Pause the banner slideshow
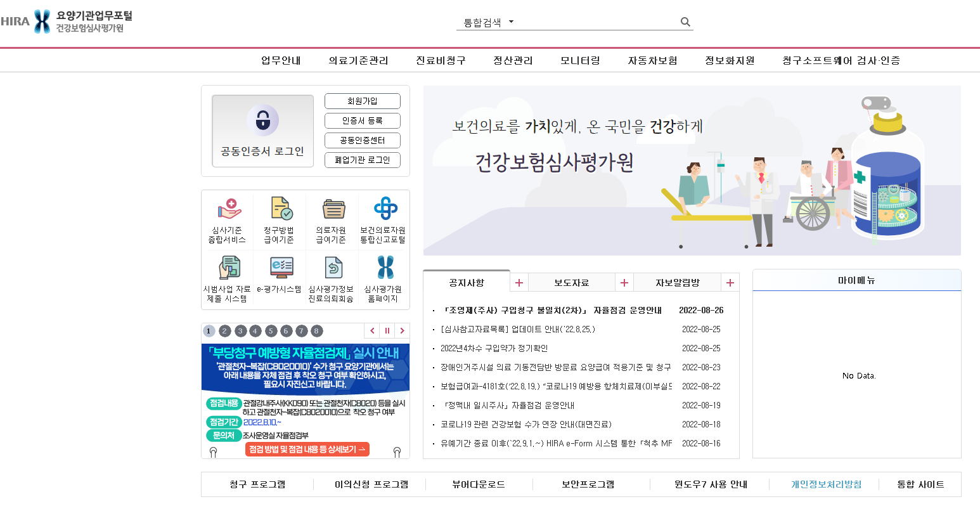Viewport: 980px width, 518px height. point(387,331)
